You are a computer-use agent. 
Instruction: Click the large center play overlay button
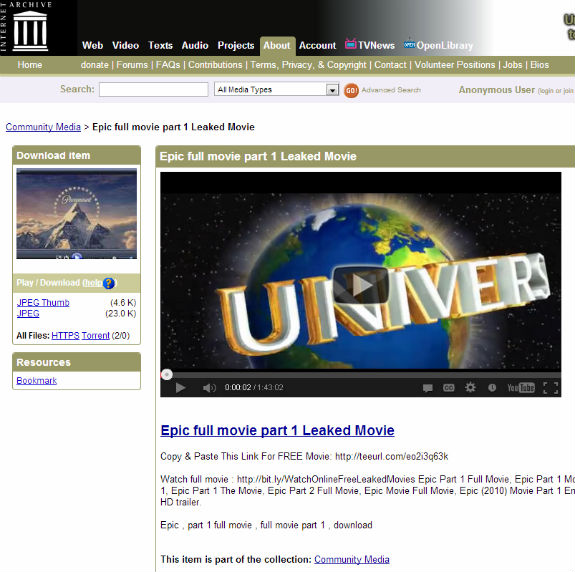360,285
